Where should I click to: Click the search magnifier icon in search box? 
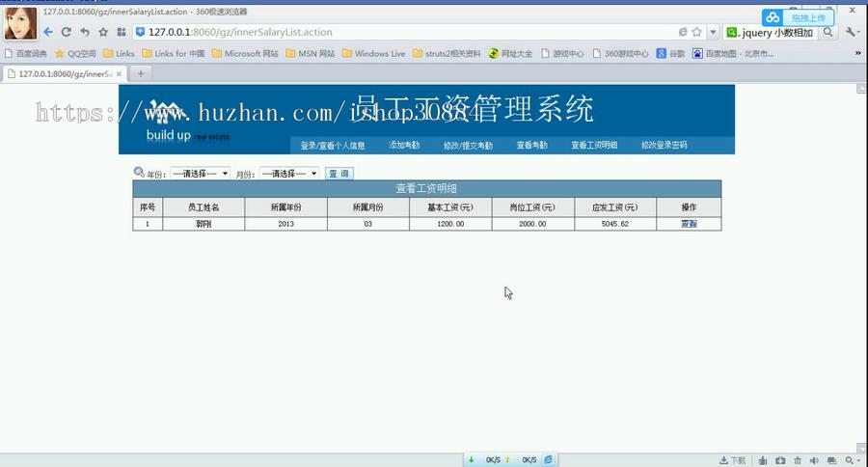pos(827,32)
